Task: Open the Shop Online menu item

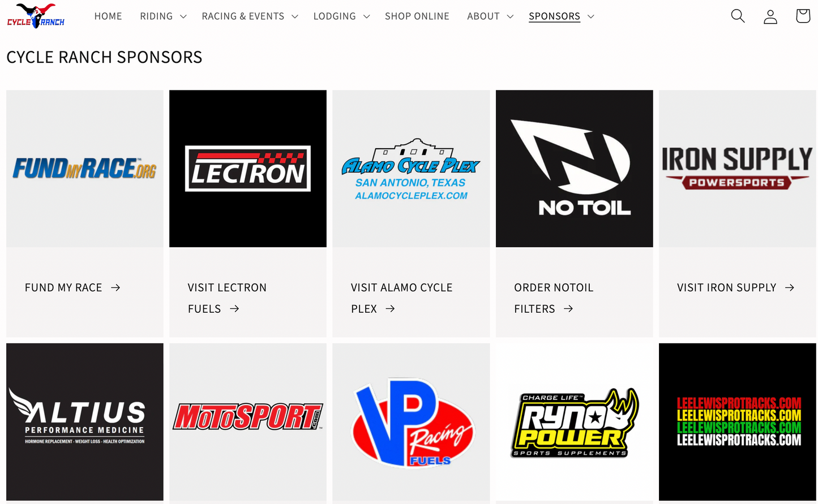Action: pyautogui.click(x=417, y=16)
